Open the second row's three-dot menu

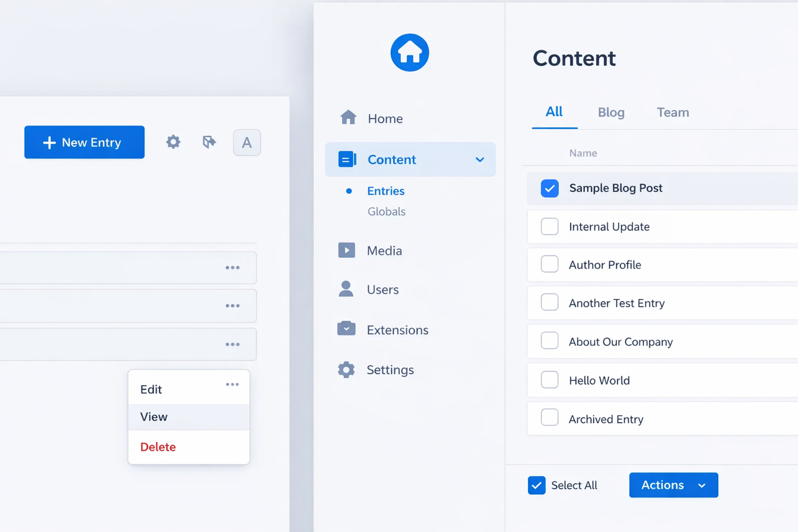232,305
